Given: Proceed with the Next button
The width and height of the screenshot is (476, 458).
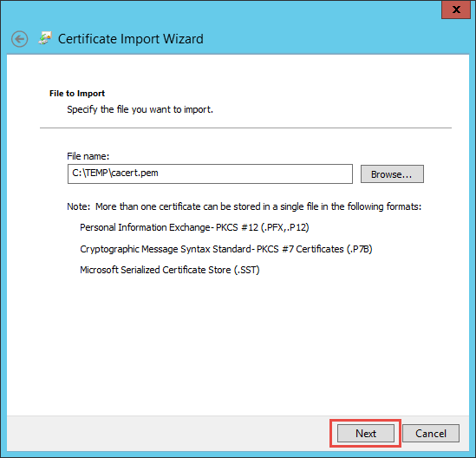Looking at the screenshot, I should (366, 433).
